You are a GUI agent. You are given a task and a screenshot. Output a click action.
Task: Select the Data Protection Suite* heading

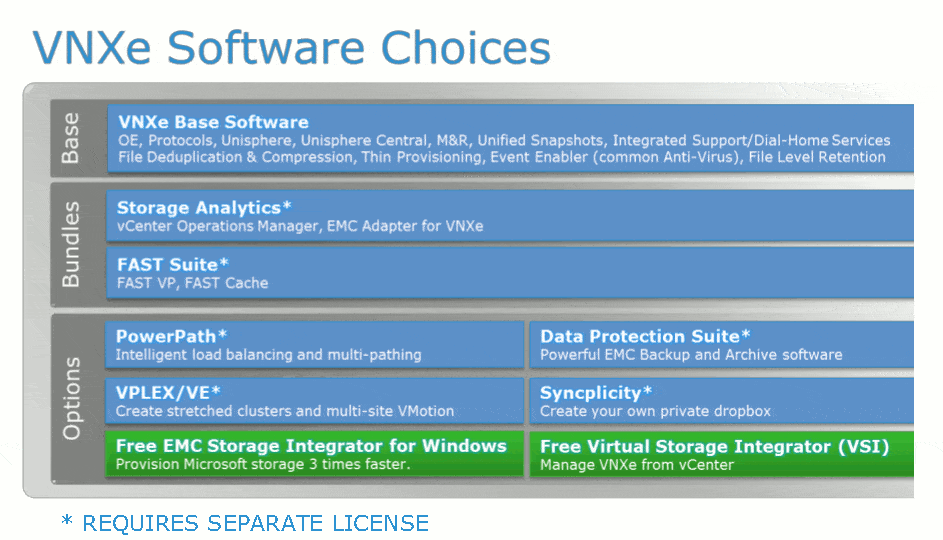(x=645, y=336)
